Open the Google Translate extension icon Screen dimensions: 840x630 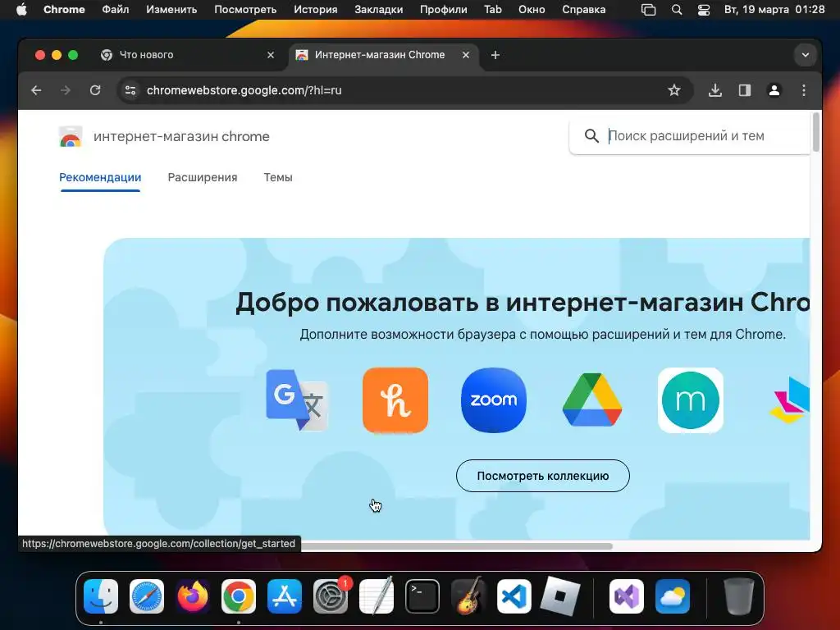tap(297, 400)
